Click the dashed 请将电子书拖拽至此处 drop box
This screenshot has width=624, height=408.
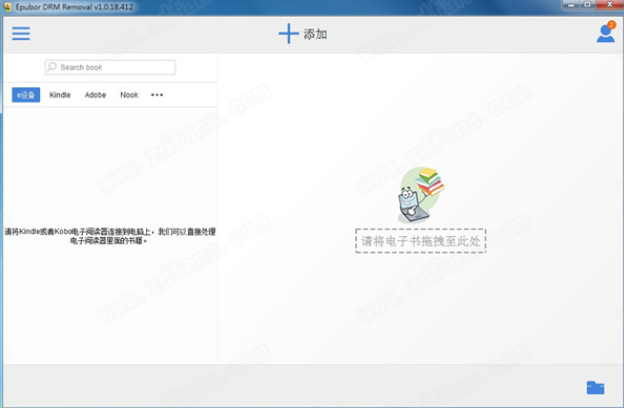click(x=421, y=241)
